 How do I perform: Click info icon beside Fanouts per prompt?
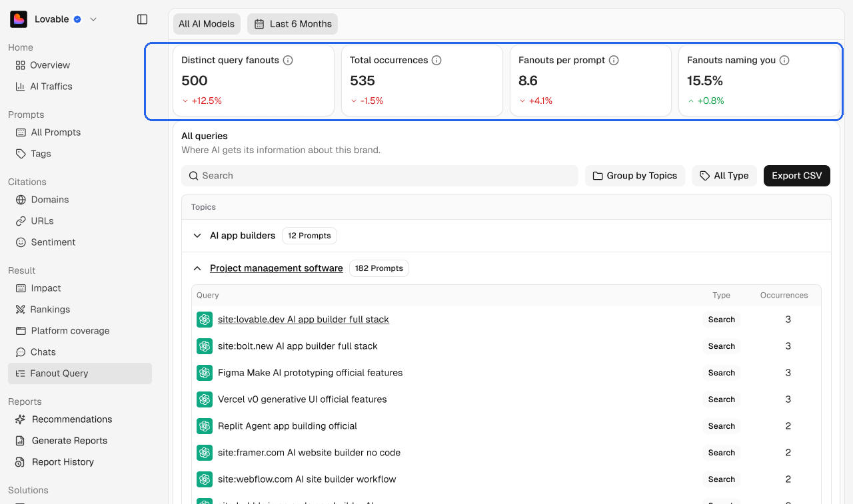[x=614, y=60]
